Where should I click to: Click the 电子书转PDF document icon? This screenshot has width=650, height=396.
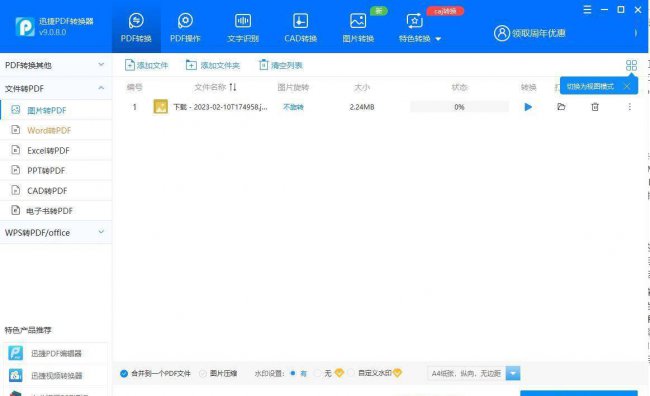[x=16, y=210]
